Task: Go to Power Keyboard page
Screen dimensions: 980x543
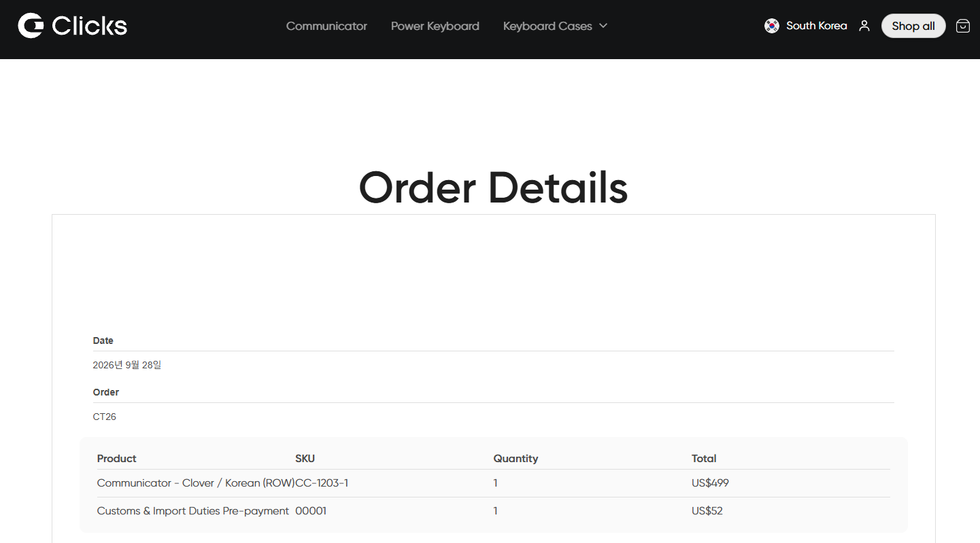Action: click(x=435, y=26)
